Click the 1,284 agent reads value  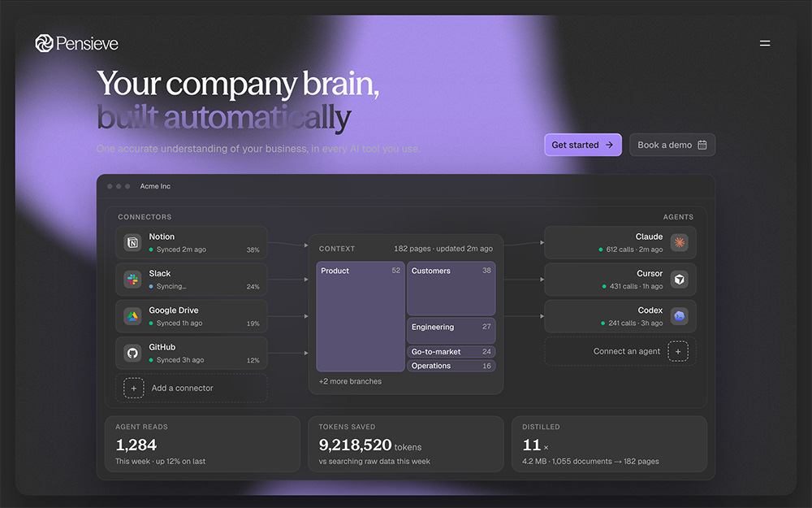point(136,445)
